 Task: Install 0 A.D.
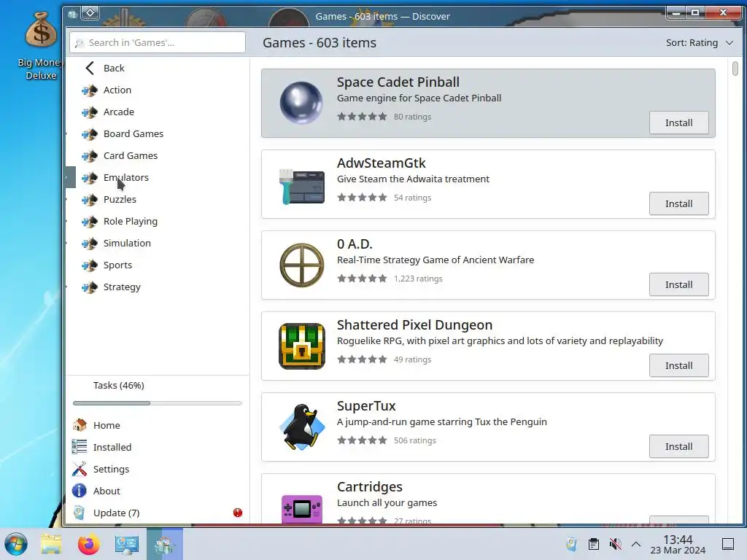(678, 285)
